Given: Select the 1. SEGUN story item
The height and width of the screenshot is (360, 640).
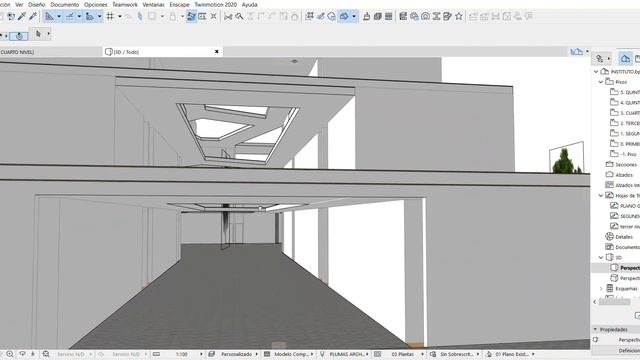Looking at the screenshot, I should point(625,133).
